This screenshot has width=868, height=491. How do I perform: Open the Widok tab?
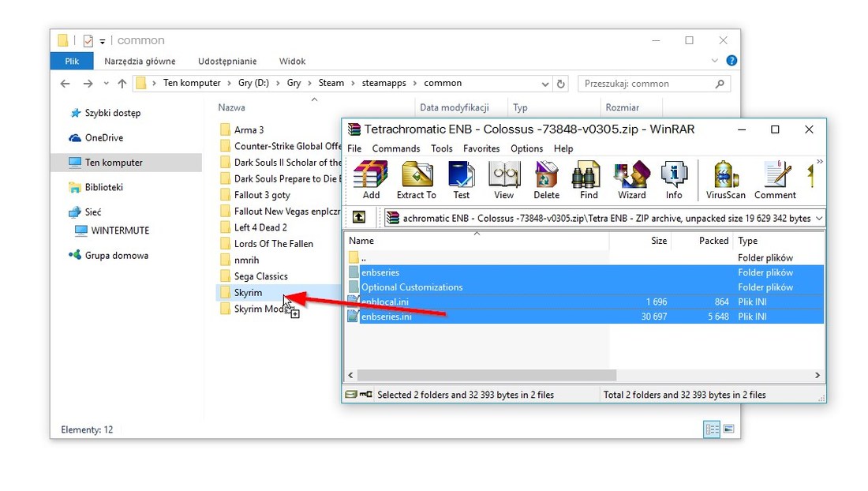(292, 62)
